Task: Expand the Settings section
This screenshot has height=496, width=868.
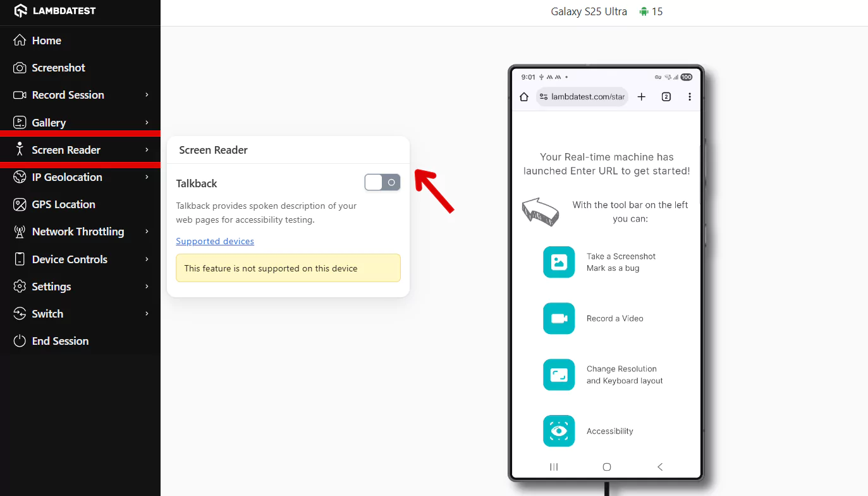Action: [x=51, y=286]
